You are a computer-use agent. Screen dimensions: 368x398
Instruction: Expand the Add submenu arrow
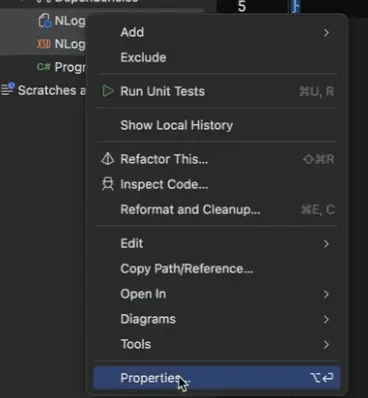(x=326, y=33)
